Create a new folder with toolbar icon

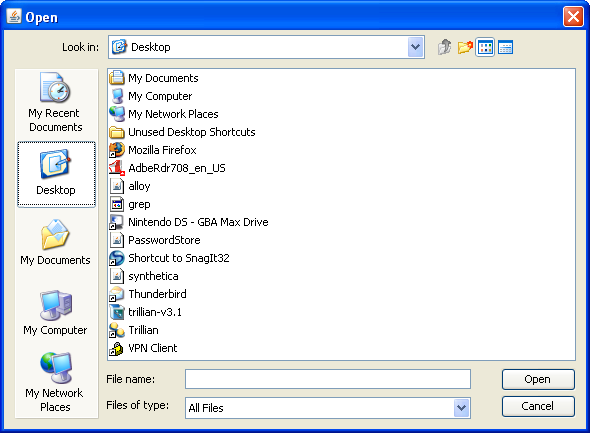tap(465, 47)
